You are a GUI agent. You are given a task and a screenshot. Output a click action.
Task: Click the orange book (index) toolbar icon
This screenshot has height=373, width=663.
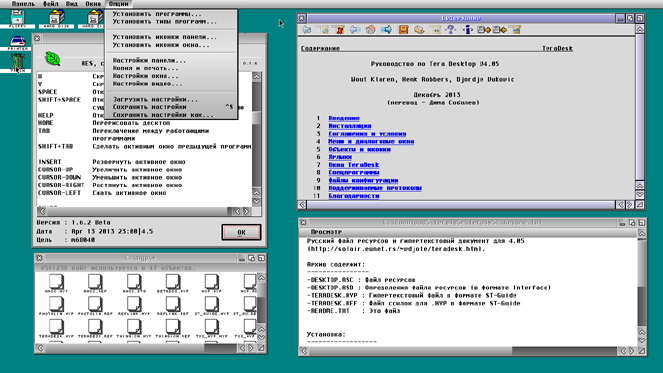403,30
